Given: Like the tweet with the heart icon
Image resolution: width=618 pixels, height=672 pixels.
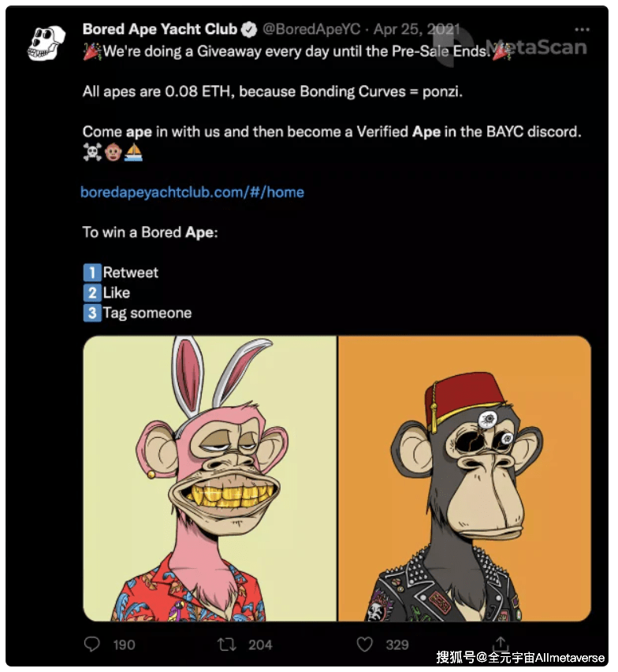Looking at the screenshot, I should pyautogui.click(x=364, y=644).
